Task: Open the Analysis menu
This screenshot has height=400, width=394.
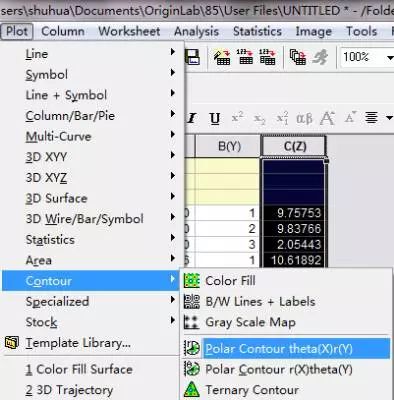Action: tap(196, 31)
